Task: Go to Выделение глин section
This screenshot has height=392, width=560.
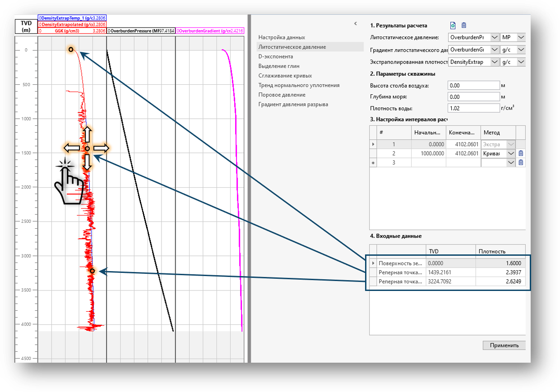Action: [279, 66]
